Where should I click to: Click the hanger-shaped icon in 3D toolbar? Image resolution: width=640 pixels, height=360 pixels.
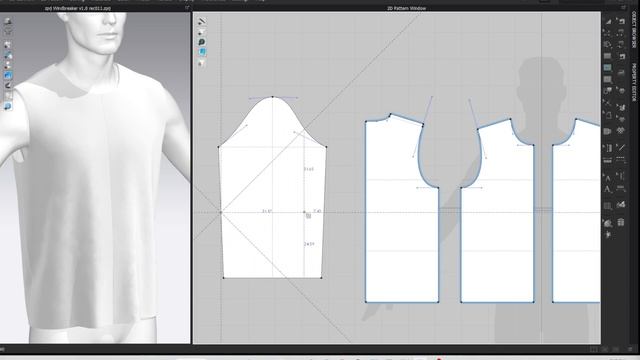(x=7, y=32)
